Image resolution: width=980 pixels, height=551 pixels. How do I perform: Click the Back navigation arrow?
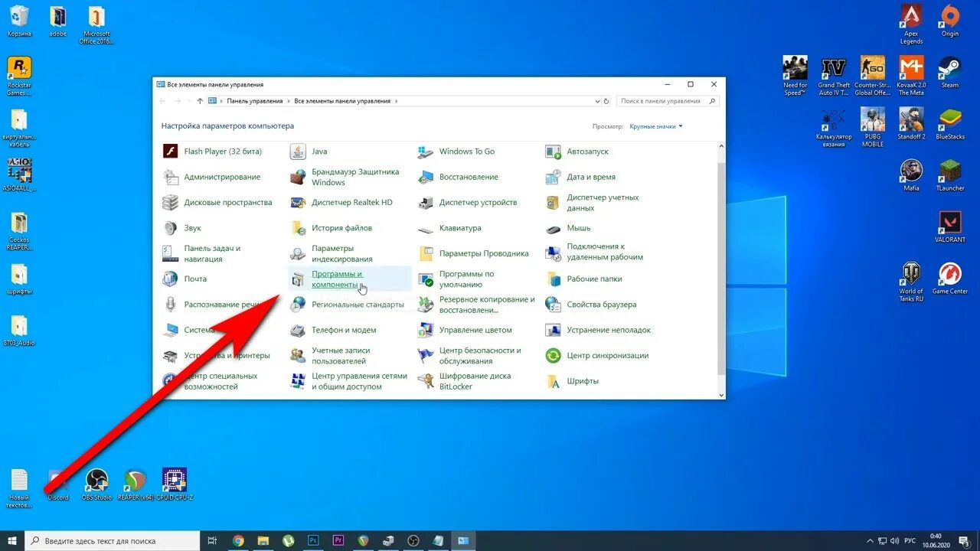coord(163,101)
